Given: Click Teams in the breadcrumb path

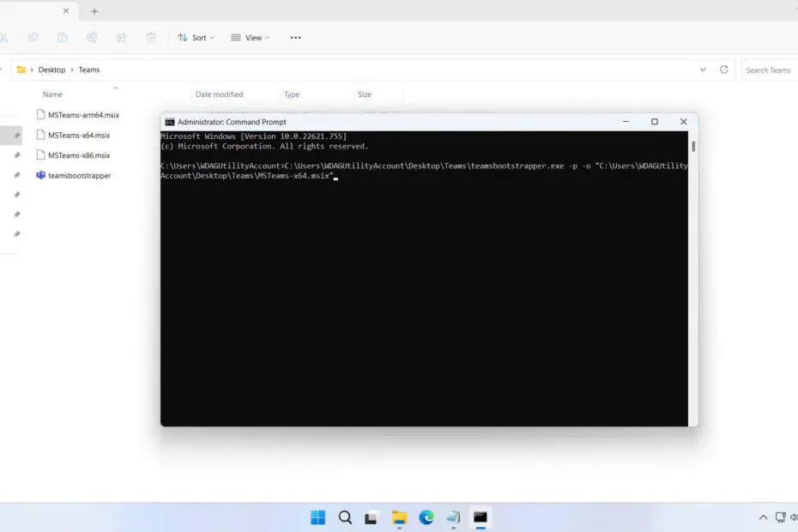Looking at the screenshot, I should 89,70.
